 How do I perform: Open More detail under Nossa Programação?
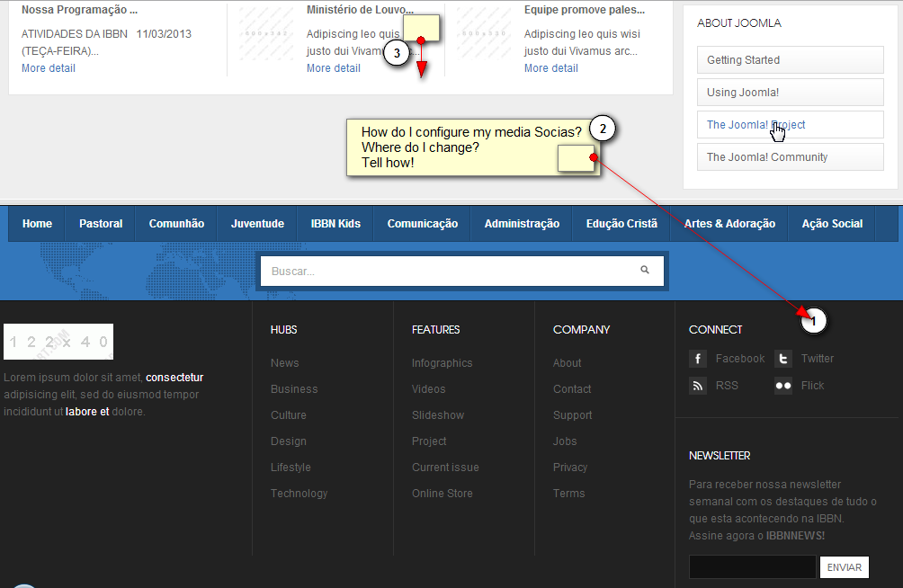49,68
